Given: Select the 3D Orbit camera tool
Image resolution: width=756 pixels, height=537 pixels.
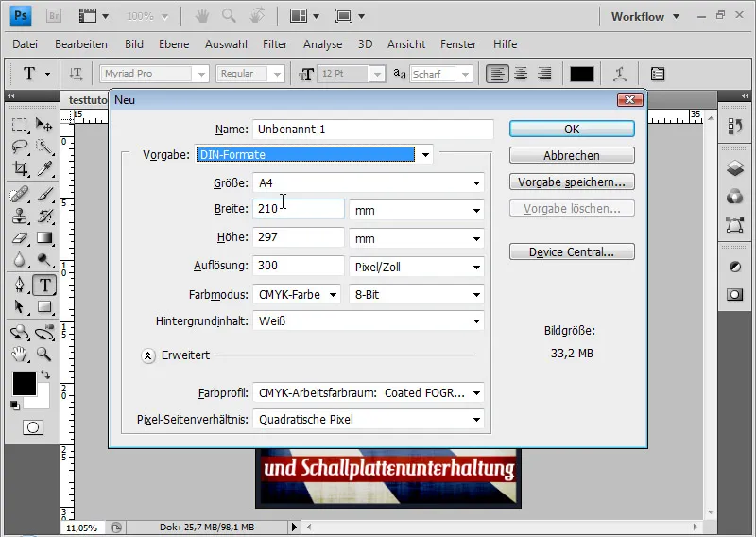Looking at the screenshot, I should point(44,333).
